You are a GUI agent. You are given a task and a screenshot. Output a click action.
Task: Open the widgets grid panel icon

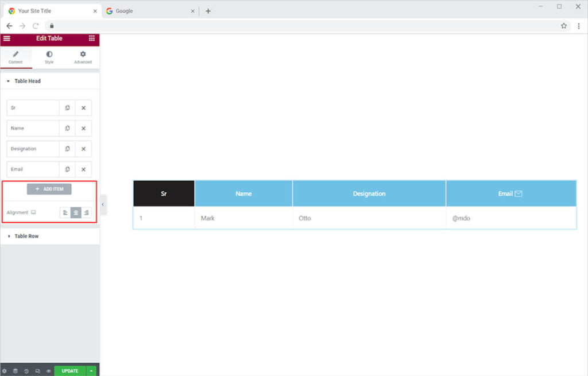(91, 38)
